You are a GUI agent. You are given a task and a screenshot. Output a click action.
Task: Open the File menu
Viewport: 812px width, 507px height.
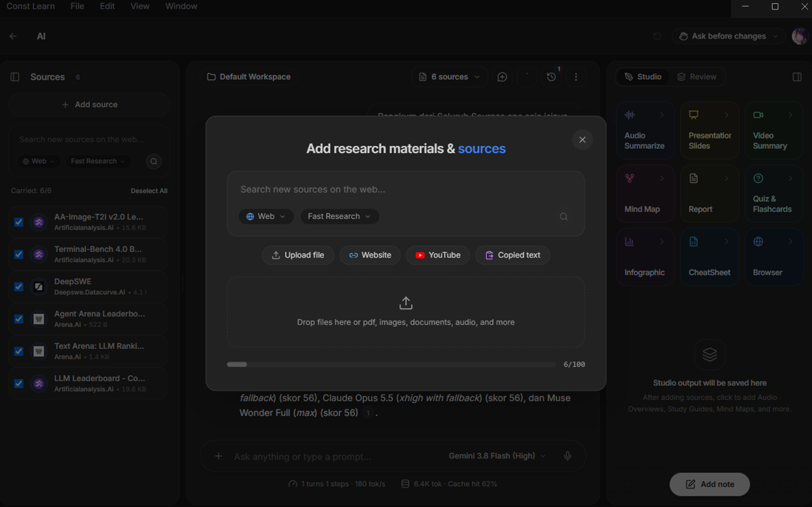click(x=77, y=6)
